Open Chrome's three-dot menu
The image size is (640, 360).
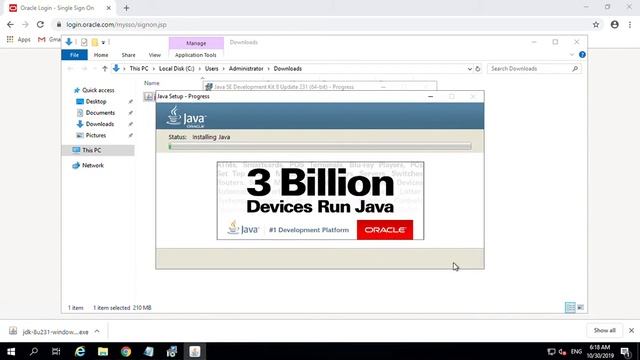[x=630, y=24]
